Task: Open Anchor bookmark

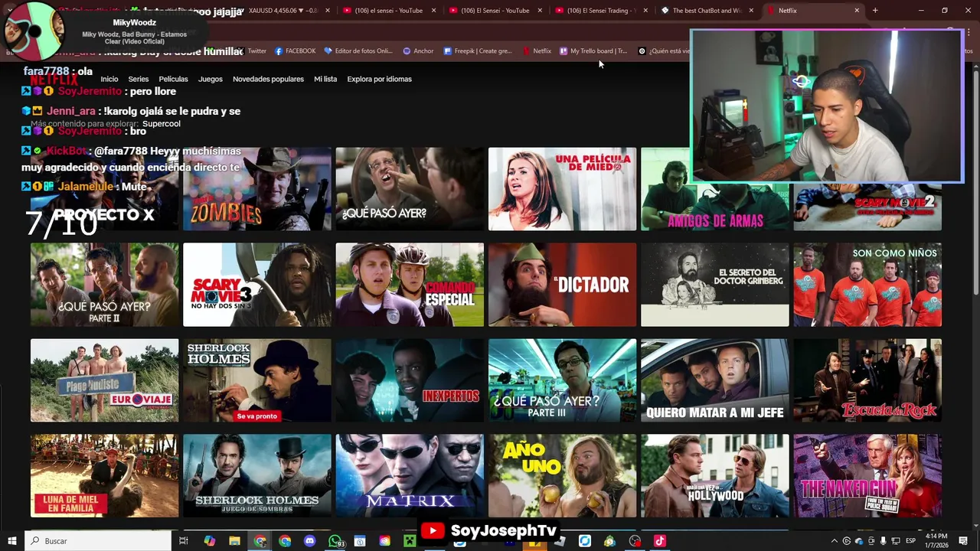Action: point(418,51)
